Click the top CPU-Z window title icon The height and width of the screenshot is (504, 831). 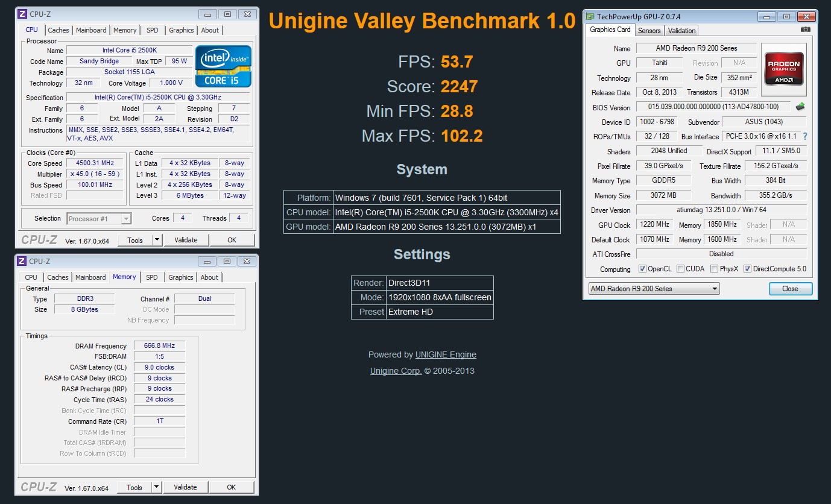pyautogui.click(x=22, y=14)
